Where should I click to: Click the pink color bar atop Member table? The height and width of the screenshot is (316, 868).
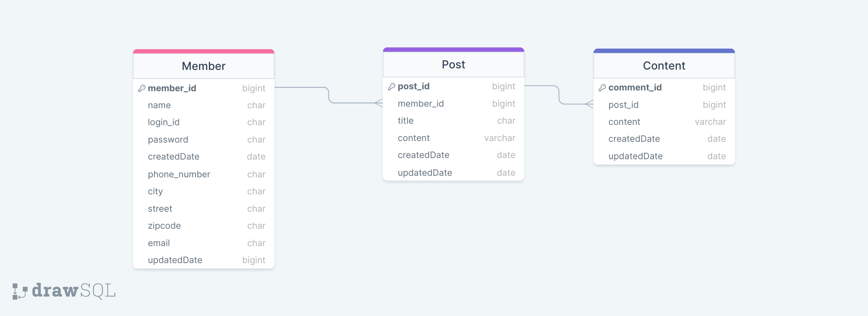[204, 51]
